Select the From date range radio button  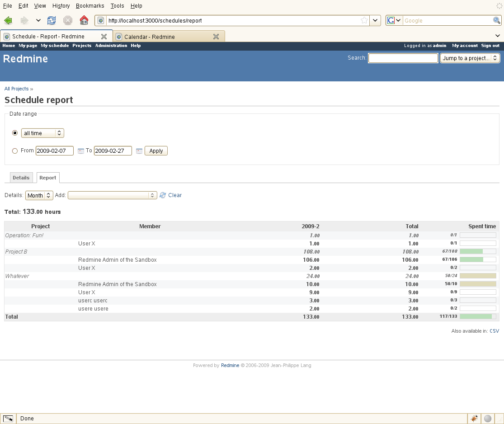pos(15,151)
